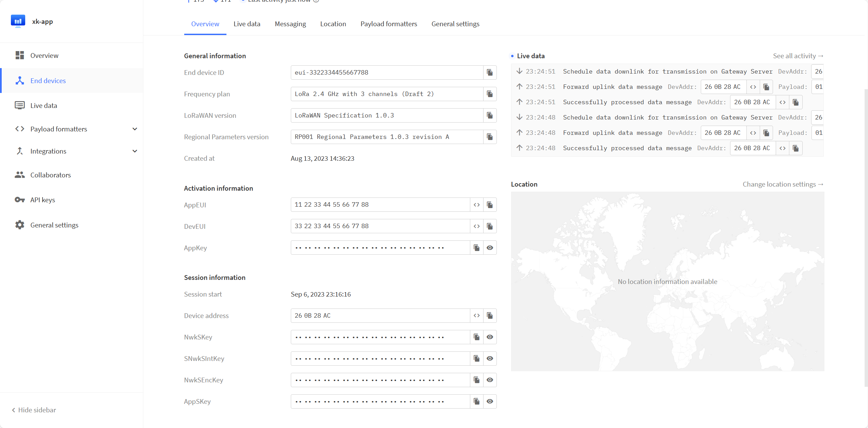Copy the hidden AppKey value
Image resolution: width=868 pixels, height=428 pixels.
click(x=476, y=248)
